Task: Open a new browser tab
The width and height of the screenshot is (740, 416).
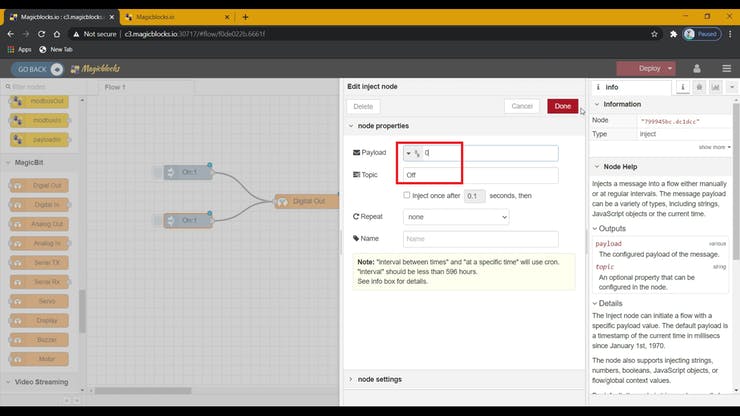Action: point(245,17)
